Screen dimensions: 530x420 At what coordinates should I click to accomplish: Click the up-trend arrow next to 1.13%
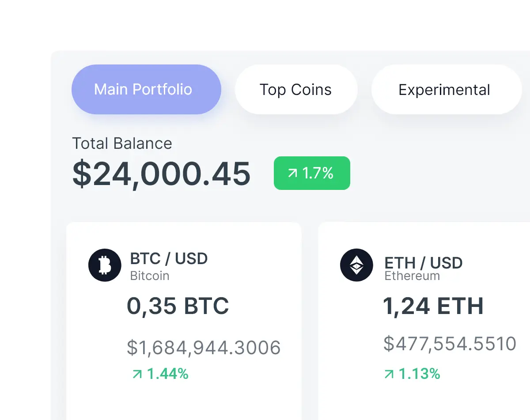pos(389,374)
